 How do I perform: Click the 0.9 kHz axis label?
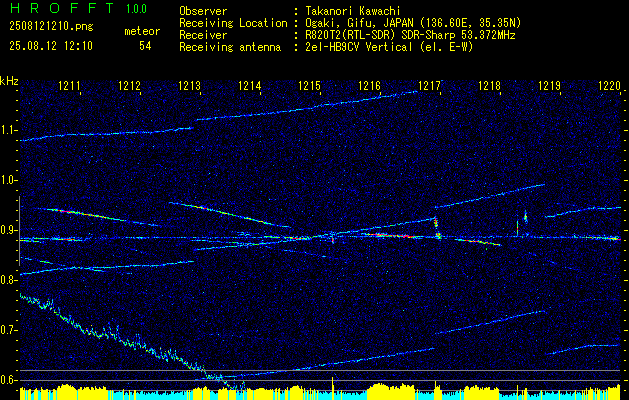point(8,230)
